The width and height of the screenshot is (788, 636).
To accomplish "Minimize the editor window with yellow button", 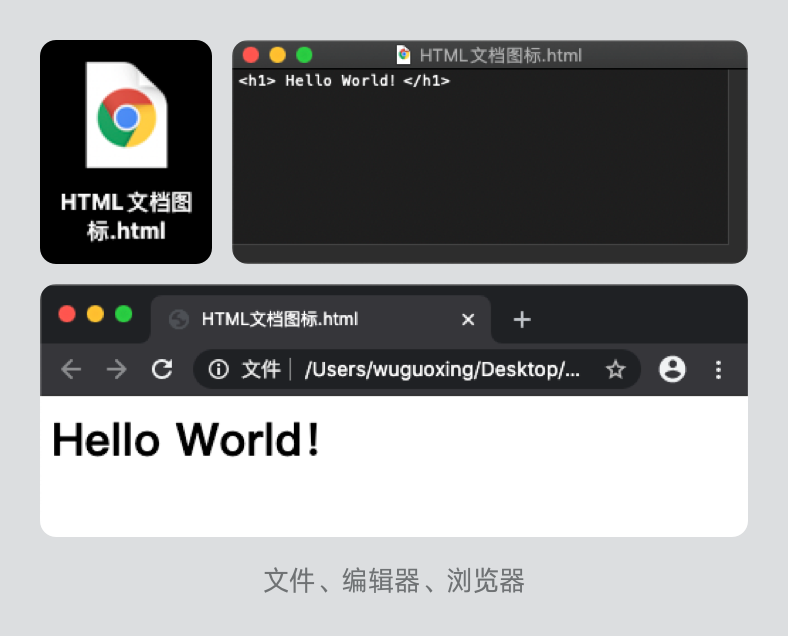I will tap(277, 55).
